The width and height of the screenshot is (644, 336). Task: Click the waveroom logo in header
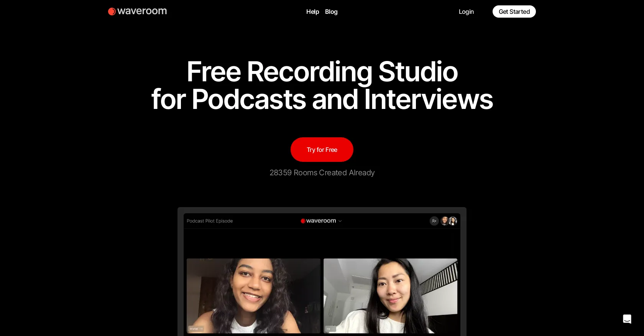coord(137,12)
